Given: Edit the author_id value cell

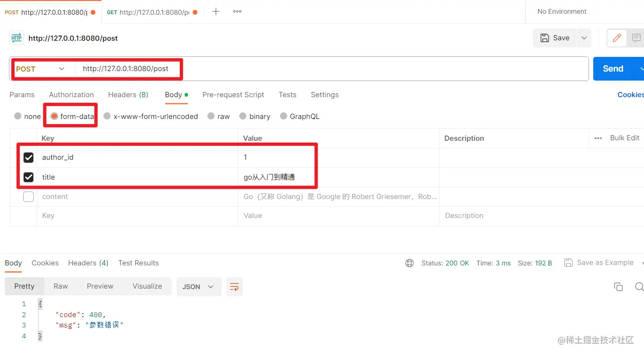Looking at the screenshot, I should click(x=338, y=157).
